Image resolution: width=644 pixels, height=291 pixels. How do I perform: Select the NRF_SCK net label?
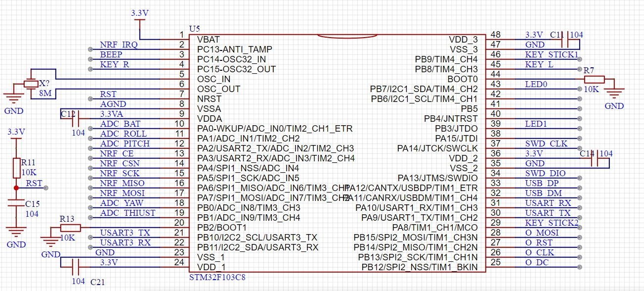(x=120, y=173)
